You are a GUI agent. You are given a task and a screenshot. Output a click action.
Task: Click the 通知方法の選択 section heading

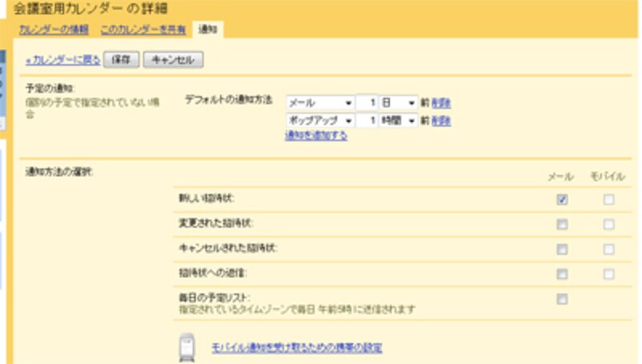[x=59, y=172]
